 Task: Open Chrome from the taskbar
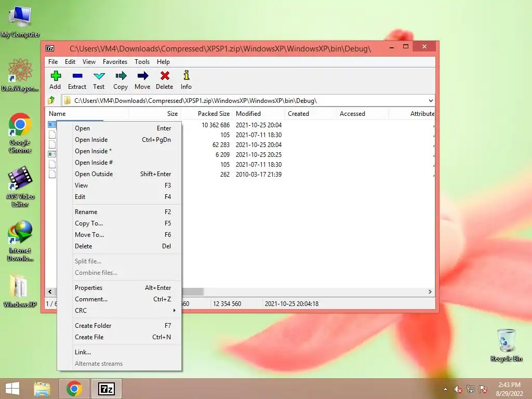click(x=74, y=389)
